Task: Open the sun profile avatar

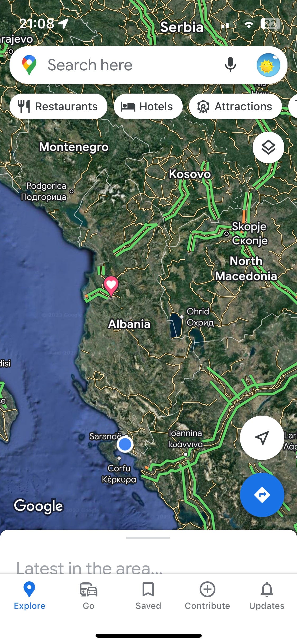Action: 268,65
